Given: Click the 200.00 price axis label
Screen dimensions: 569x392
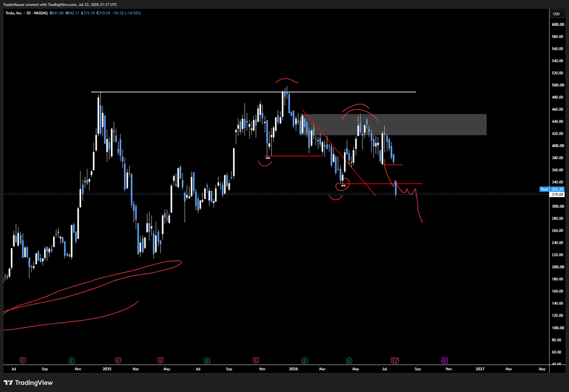Looking at the screenshot, I should click(558, 267).
